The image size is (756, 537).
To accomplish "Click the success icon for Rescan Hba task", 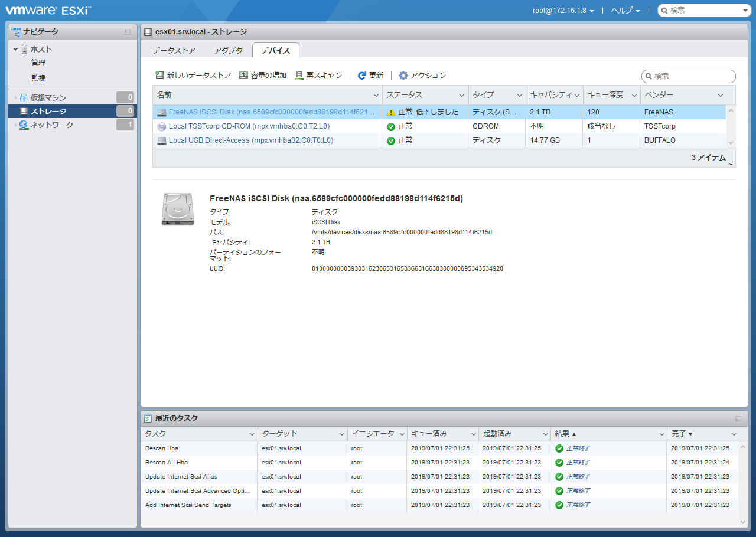I will [559, 448].
